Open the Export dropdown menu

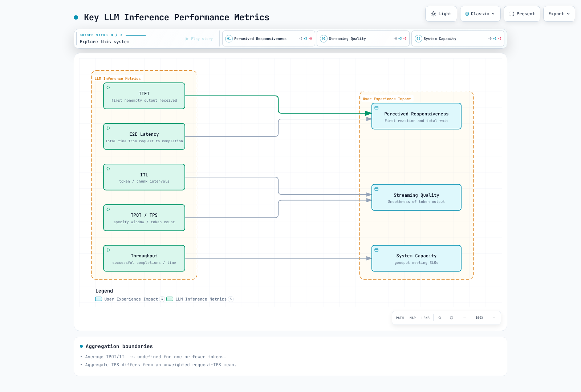tap(559, 14)
